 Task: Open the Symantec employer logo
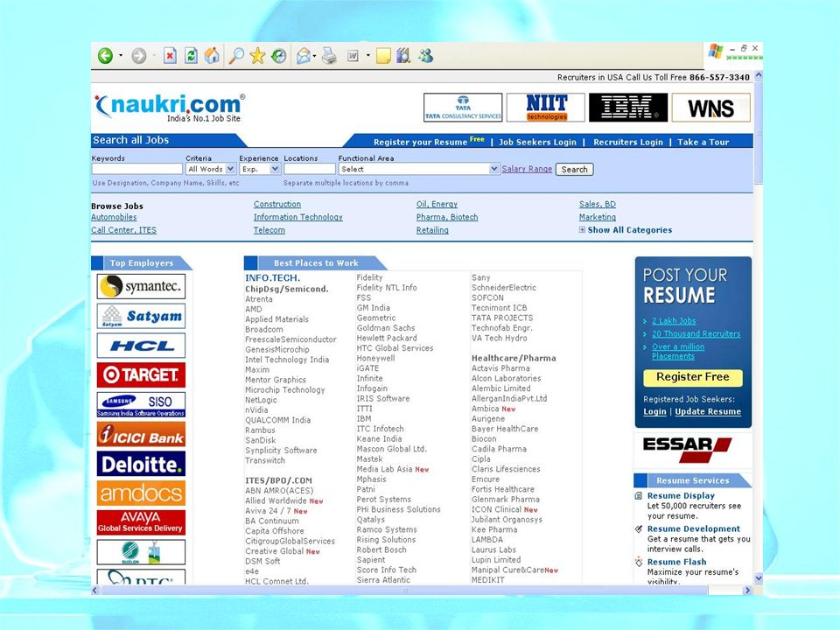[x=141, y=286]
